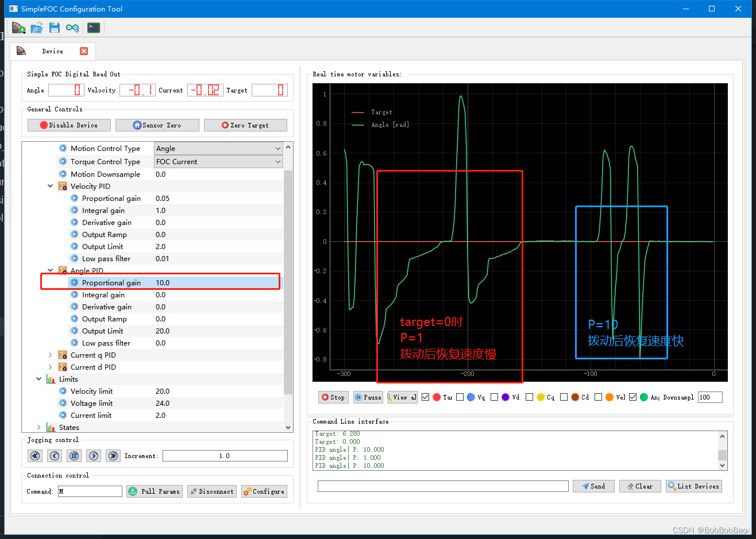Click the new device connection icon
The image size is (756, 539).
[x=18, y=27]
